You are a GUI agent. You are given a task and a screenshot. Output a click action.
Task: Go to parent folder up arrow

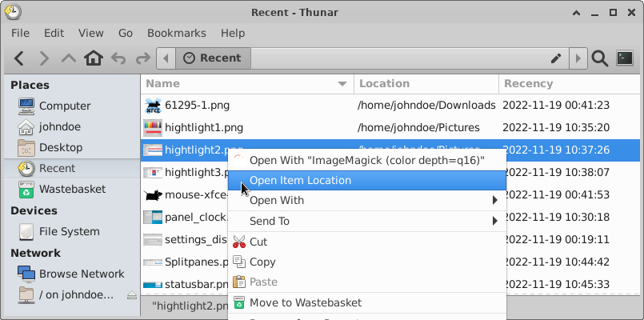pyautogui.click(x=69, y=58)
